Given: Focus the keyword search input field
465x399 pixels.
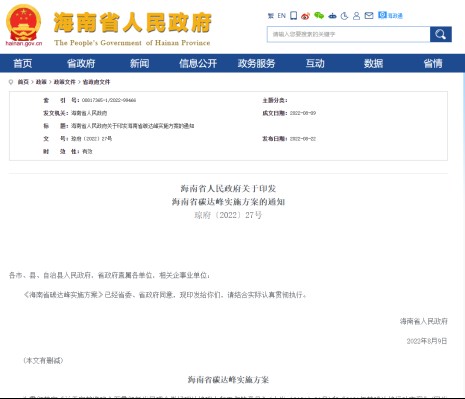Looking at the screenshot, I should click(348, 34).
